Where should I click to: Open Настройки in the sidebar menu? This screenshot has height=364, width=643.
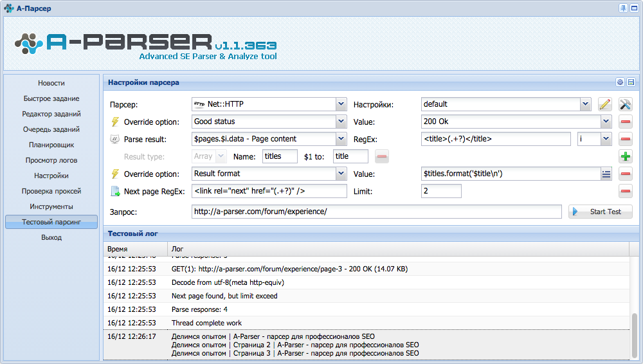pos(51,176)
